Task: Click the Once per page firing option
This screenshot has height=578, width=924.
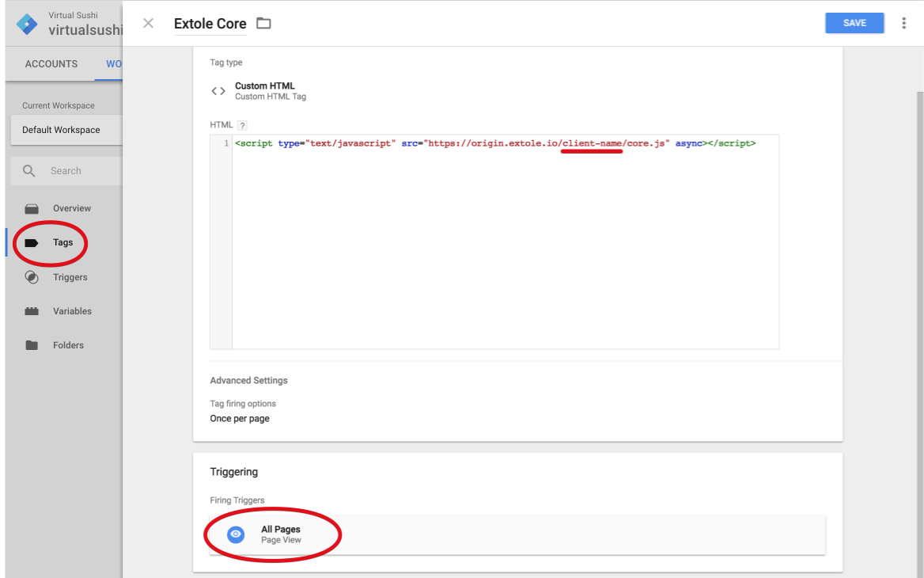Action: click(x=240, y=418)
